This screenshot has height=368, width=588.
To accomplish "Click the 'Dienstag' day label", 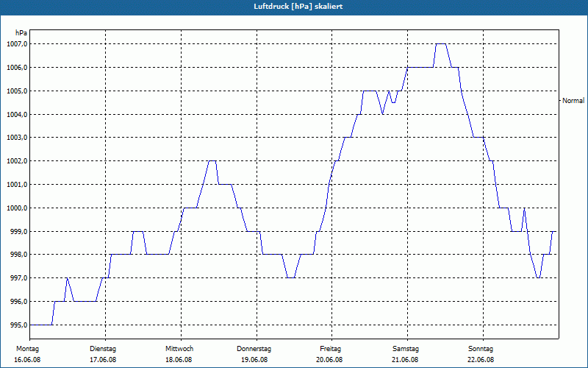I will [x=103, y=349].
